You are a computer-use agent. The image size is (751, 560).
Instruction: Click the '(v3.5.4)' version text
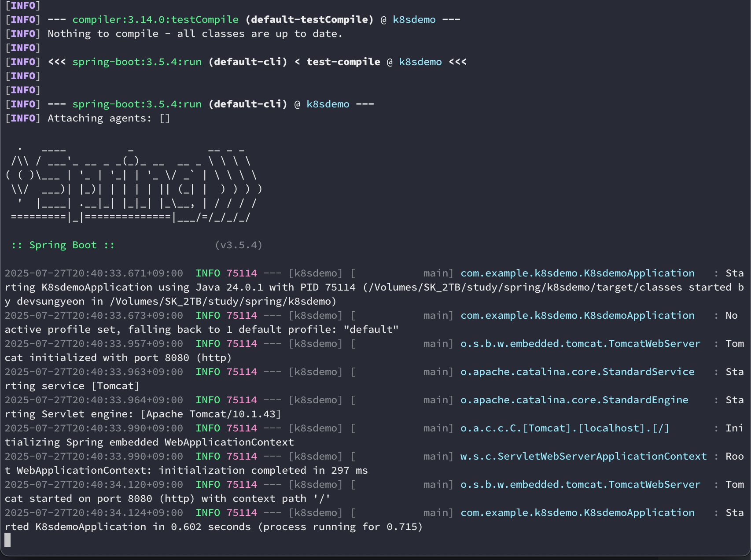[239, 245]
